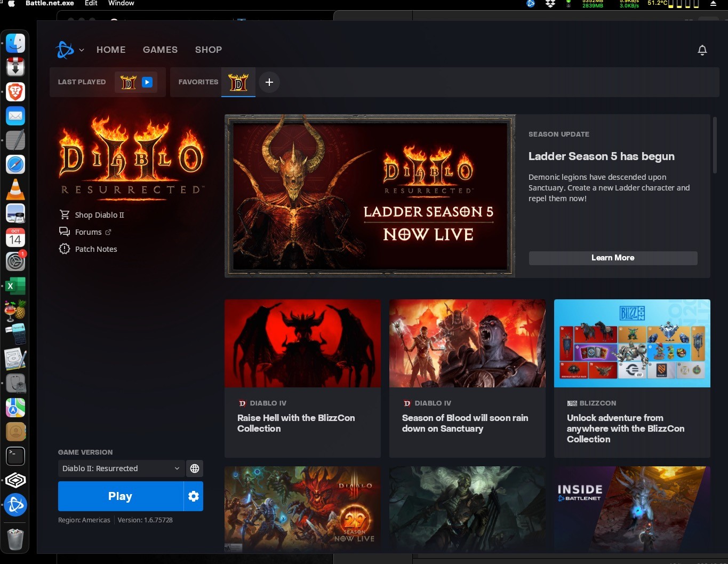Open Season of Blood news thumbnail

click(x=467, y=343)
